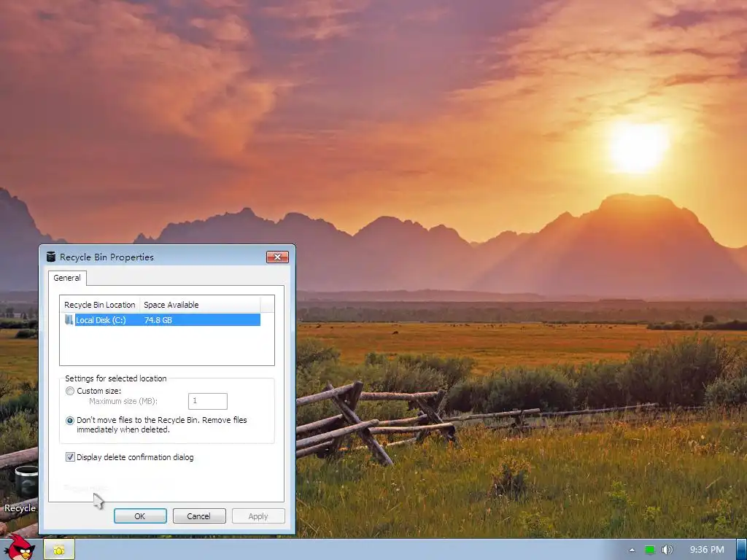Click the Show desktop strip on the taskbar
The width and height of the screenshot is (747, 560).
742,550
